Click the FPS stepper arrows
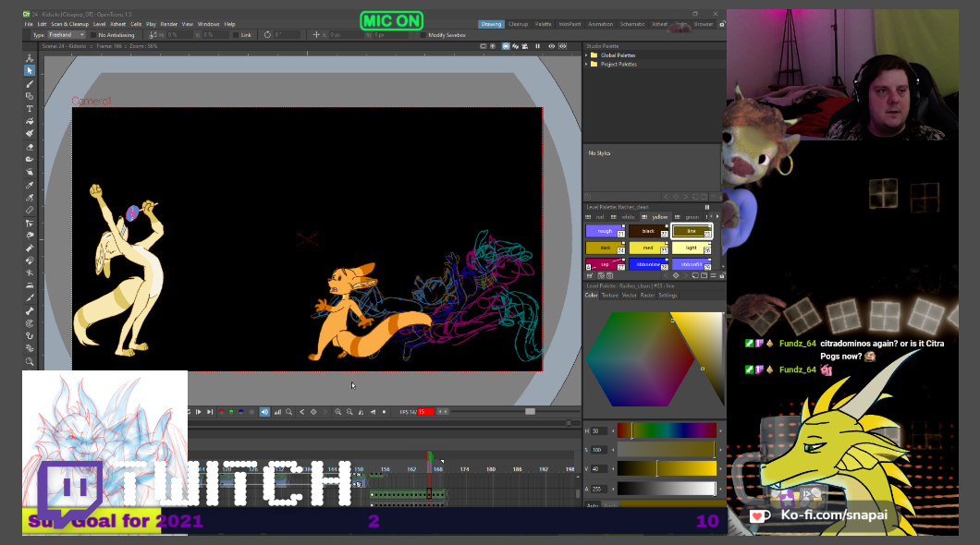Viewport: 980px width, 545px height. pos(443,412)
